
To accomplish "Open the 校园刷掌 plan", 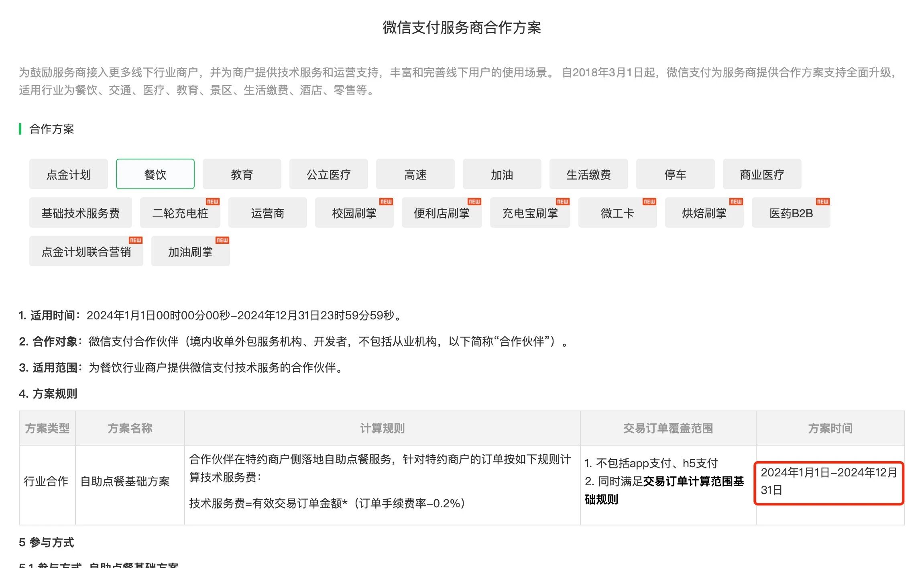I will pos(354,213).
